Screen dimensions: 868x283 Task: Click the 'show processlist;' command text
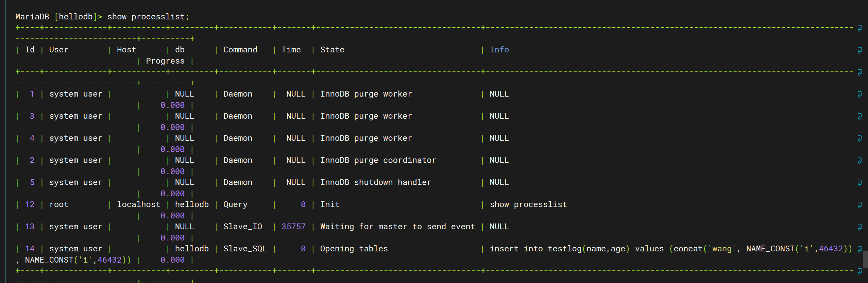tap(148, 17)
